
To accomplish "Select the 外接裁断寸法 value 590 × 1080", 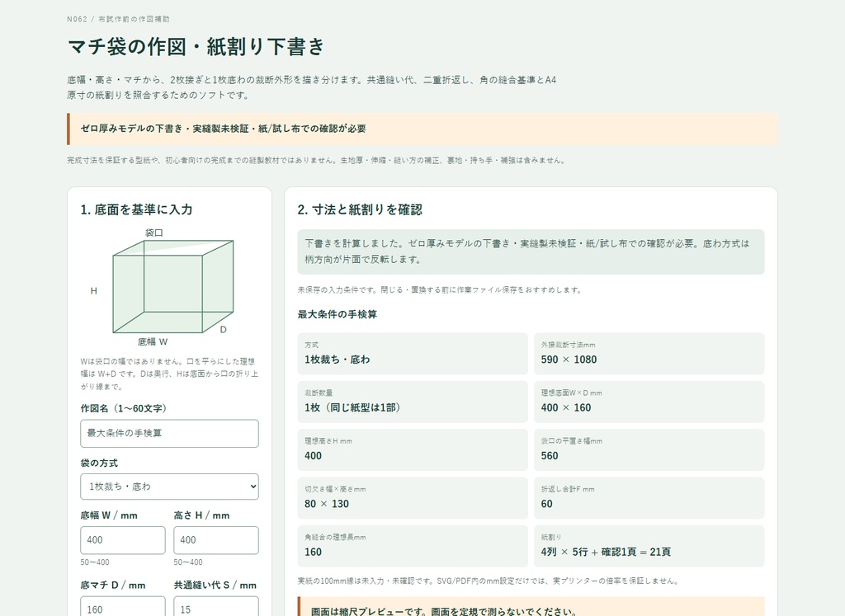I will tap(569, 360).
